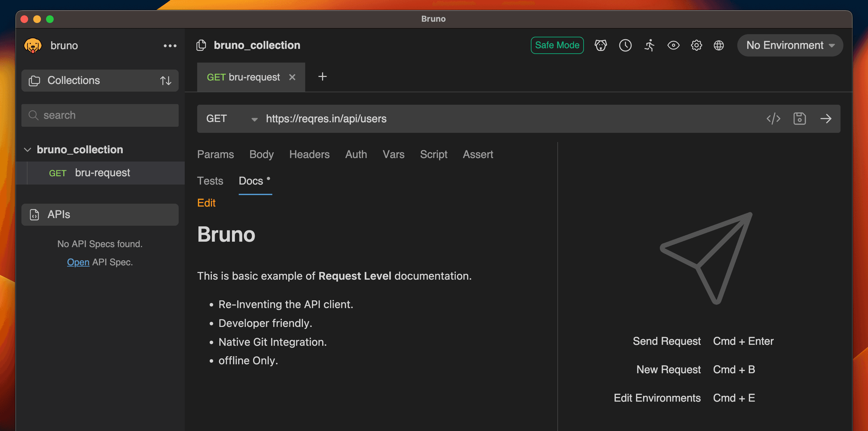Click the eye preview icon in toolbar
This screenshot has height=431, width=868.
[673, 45]
